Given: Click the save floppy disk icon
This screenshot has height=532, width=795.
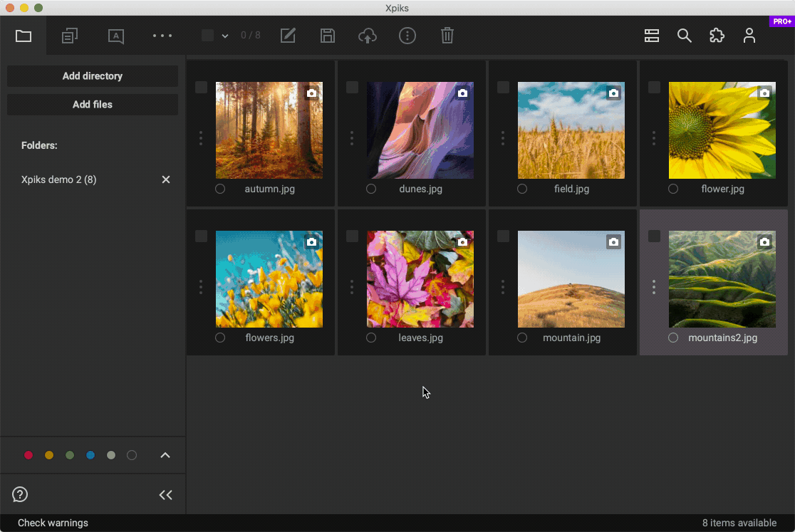Looking at the screenshot, I should click(x=328, y=36).
